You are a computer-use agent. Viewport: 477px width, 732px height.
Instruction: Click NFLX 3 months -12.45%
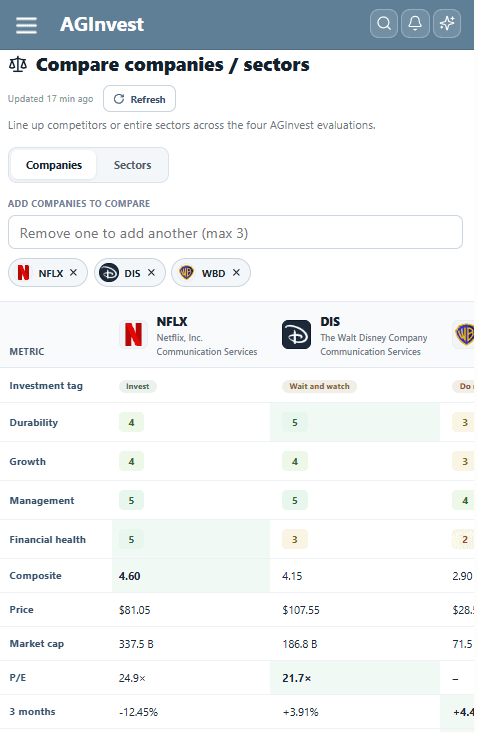click(138, 712)
